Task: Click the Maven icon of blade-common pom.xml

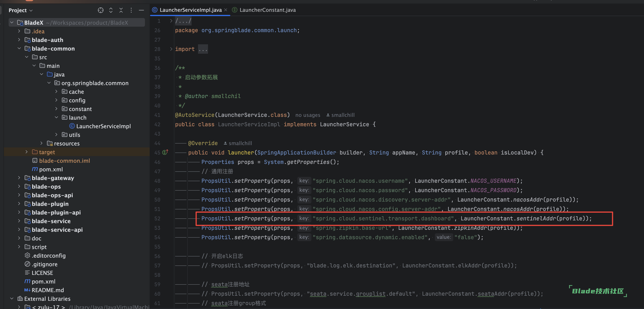Action: 35,169
